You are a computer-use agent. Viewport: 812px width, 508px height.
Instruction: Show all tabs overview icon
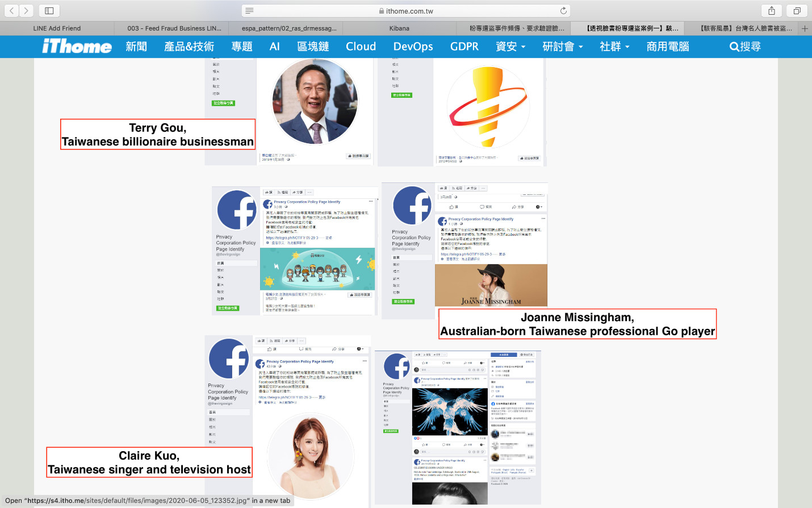click(x=797, y=11)
